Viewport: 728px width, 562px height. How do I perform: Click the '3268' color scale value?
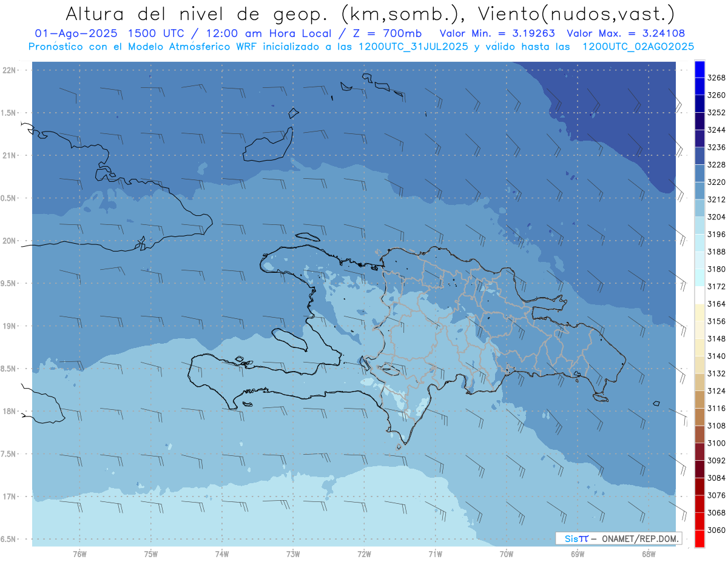[716, 78]
